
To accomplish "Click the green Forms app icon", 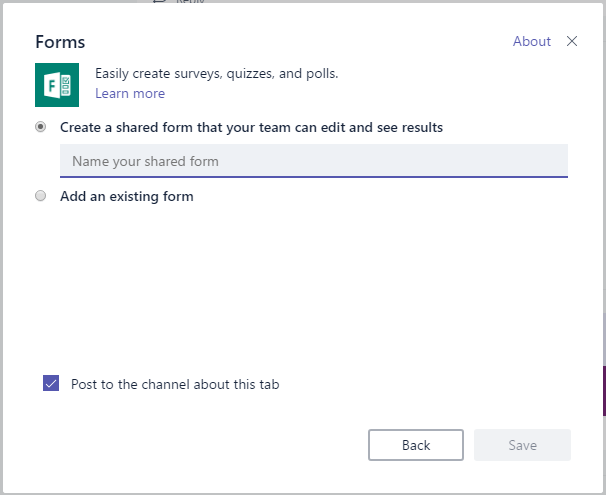I will (57, 85).
